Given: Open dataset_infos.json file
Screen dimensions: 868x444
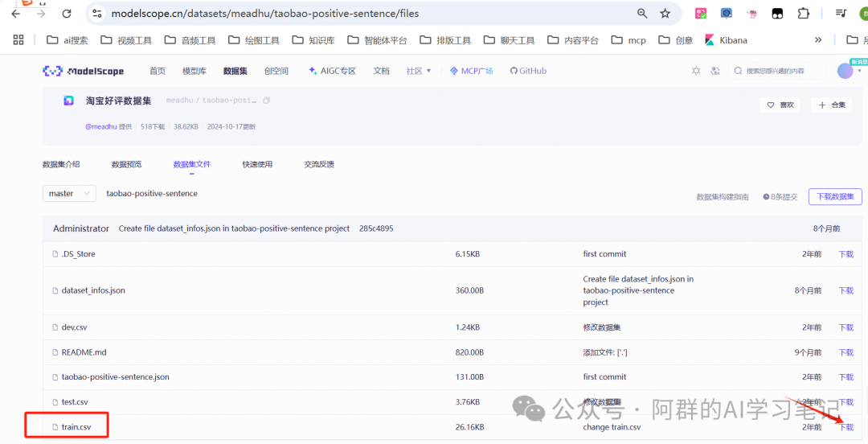Looking at the screenshot, I should (x=93, y=290).
